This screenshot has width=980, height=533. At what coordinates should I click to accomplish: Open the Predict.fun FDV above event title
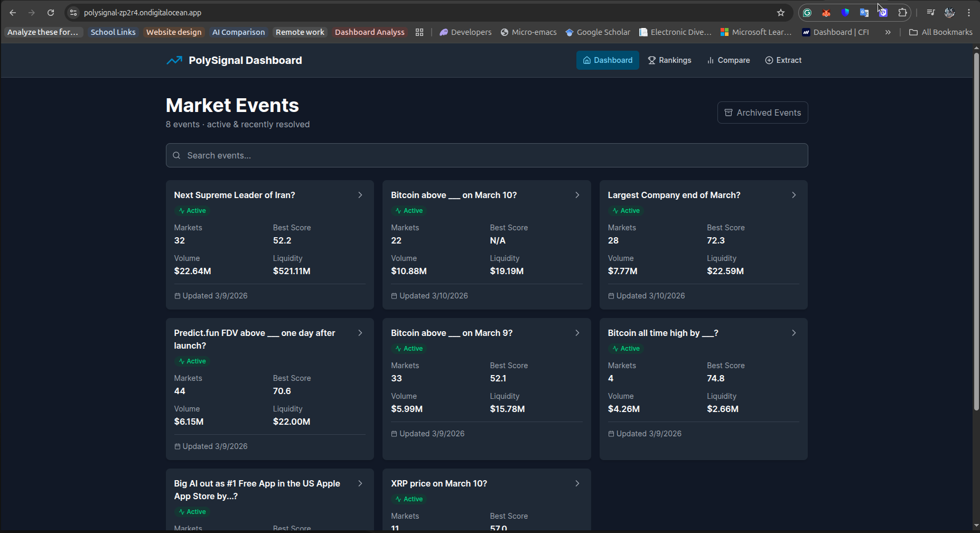pyautogui.click(x=255, y=339)
